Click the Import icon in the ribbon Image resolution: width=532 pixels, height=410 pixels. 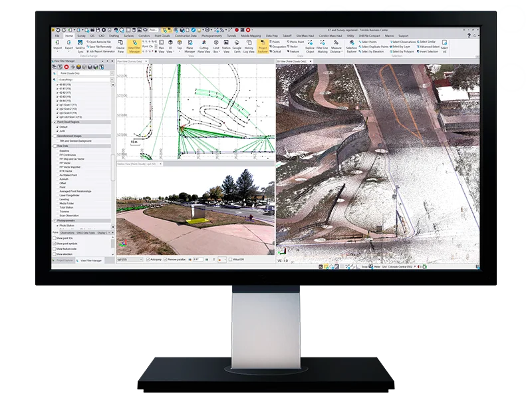tap(57, 45)
